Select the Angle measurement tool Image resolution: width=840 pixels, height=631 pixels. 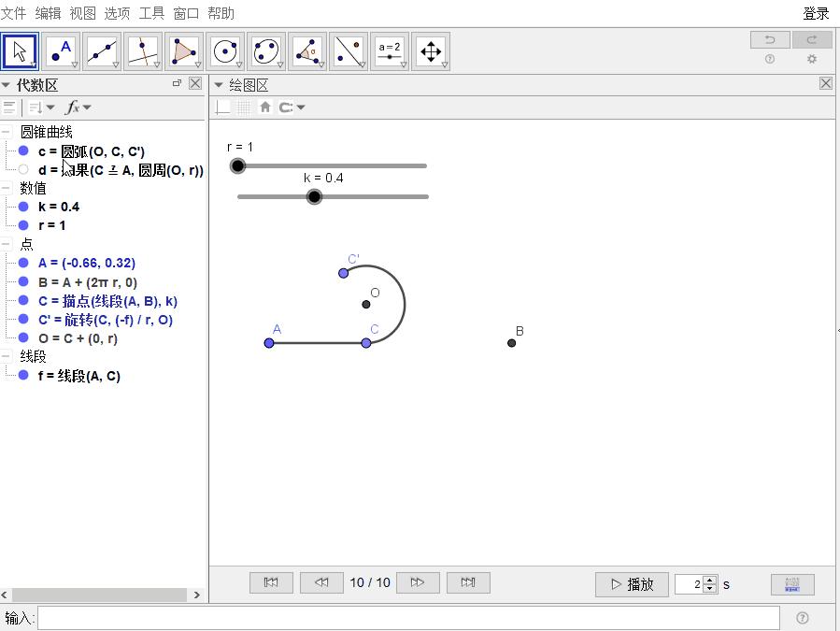(x=307, y=51)
